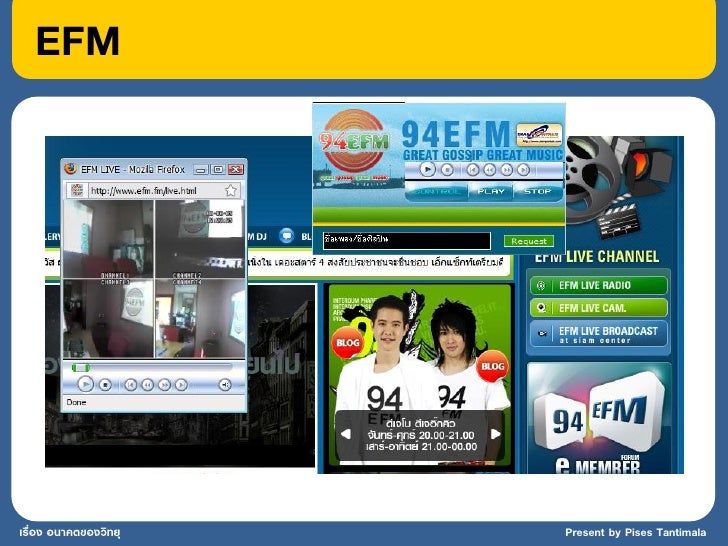
Task: Show previous DJ with left arrow
Action: tap(345, 434)
